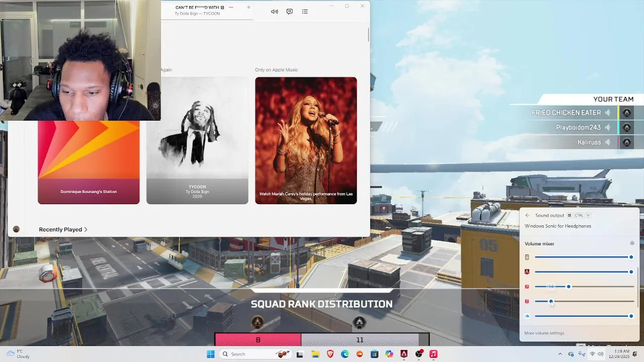The height and width of the screenshot is (362, 644).
Task: Expand the Recently Played section
Action: (x=63, y=229)
